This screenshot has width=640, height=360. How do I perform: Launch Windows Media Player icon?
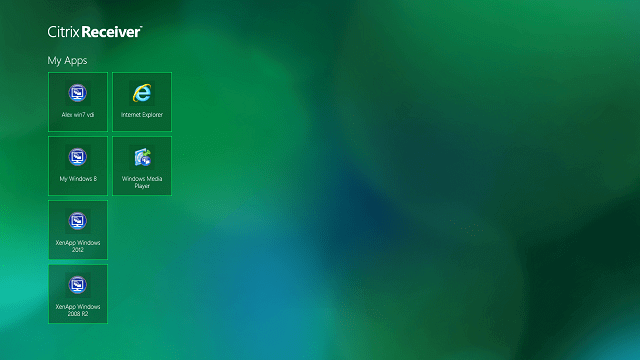[x=142, y=157]
